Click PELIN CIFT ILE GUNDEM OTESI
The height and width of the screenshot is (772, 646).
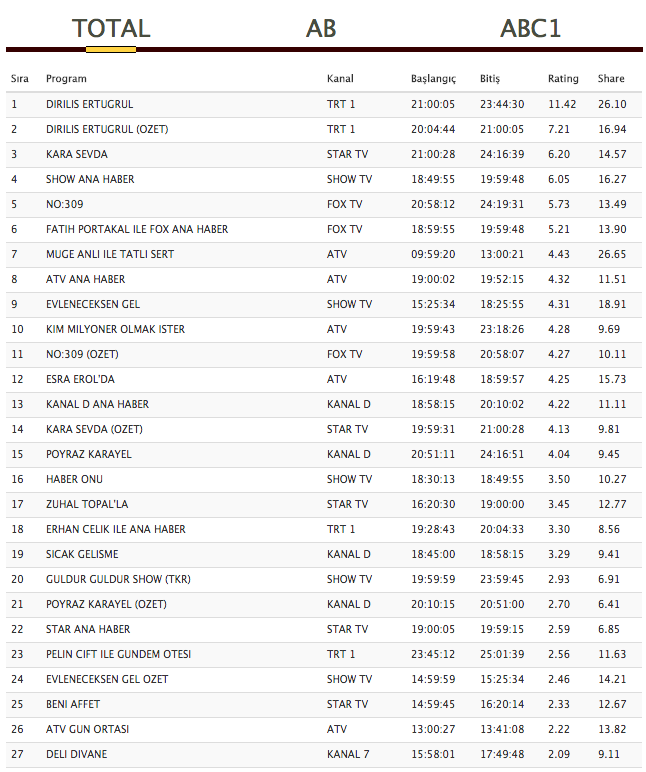pyautogui.click(x=118, y=654)
